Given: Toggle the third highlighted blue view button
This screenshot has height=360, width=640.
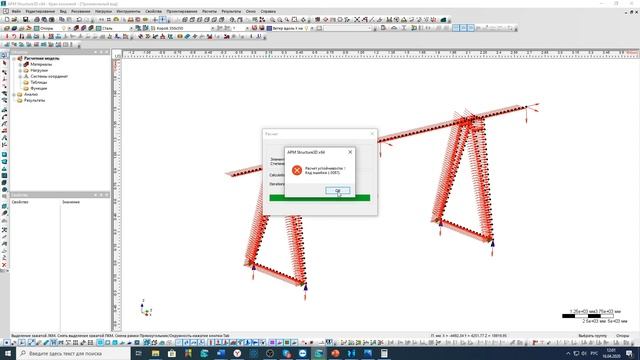Looking at the screenshot, I should (471, 28).
